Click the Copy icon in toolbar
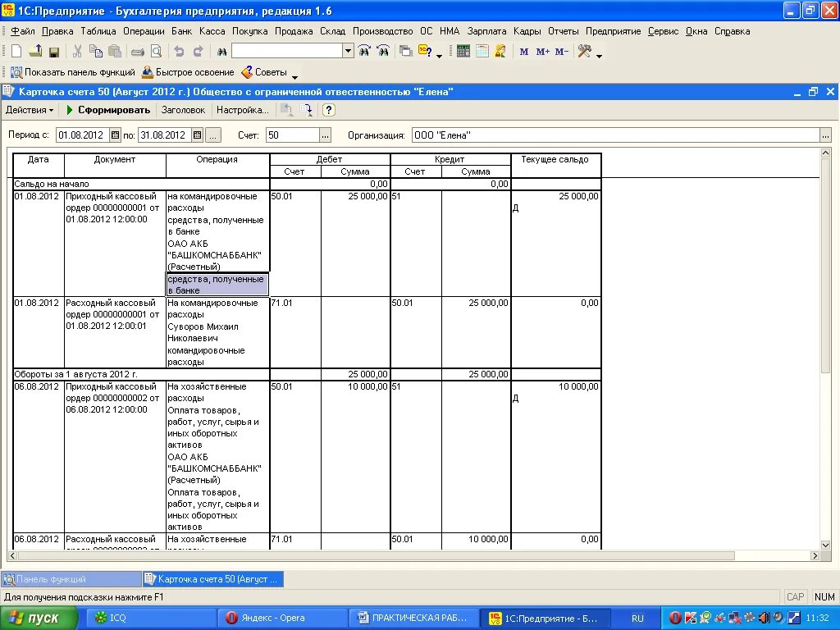The width and height of the screenshot is (840, 630). pos(96,52)
